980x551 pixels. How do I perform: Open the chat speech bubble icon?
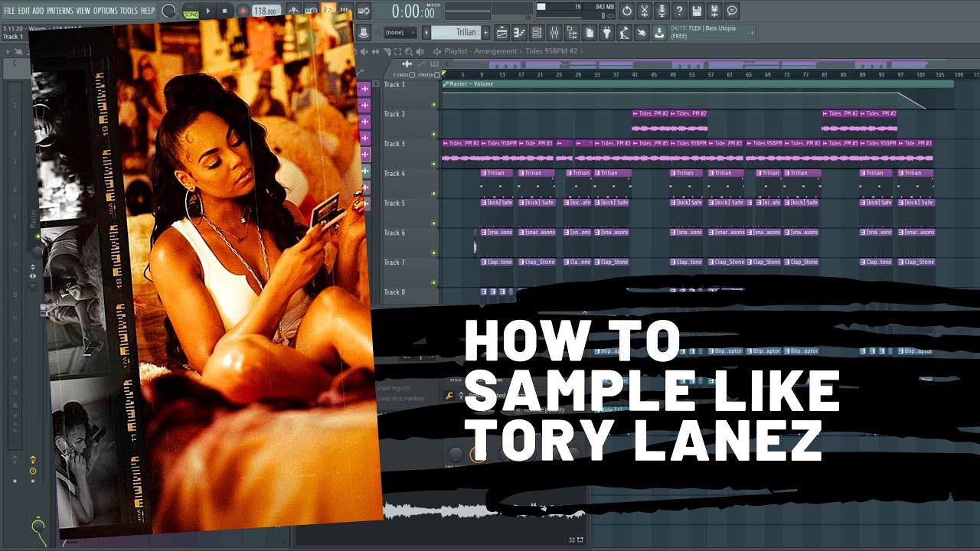tap(732, 11)
